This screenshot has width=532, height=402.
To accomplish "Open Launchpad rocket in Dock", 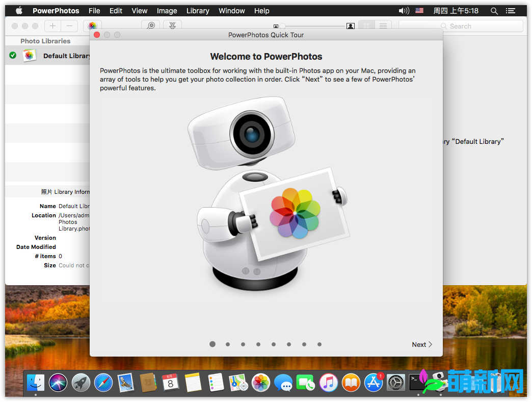I will pyautogui.click(x=81, y=383).
